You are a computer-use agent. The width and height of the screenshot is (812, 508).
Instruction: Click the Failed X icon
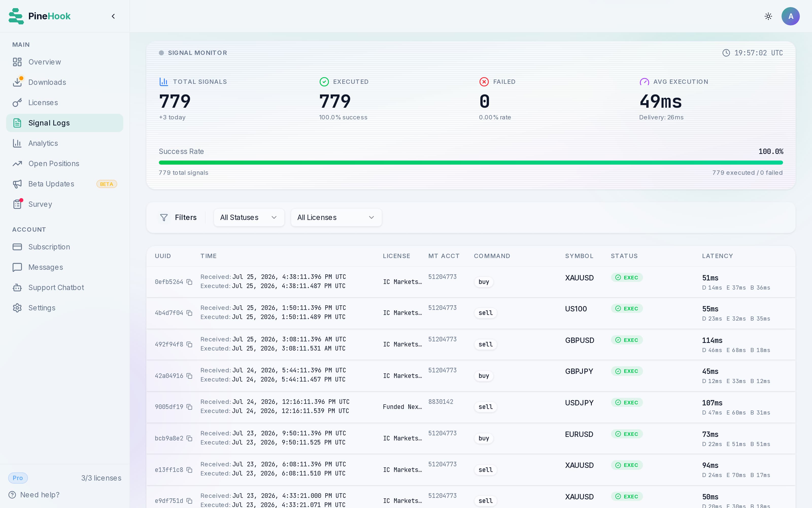484,82
